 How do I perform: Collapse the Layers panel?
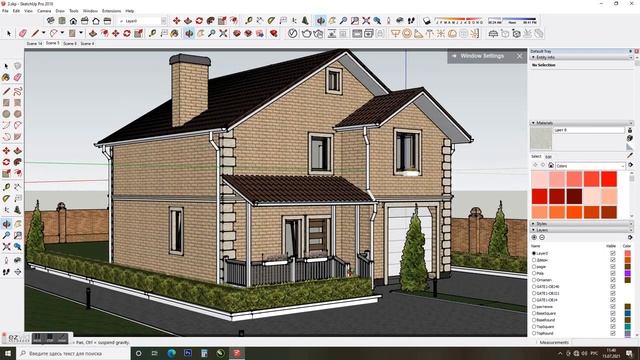pos(533,230)
